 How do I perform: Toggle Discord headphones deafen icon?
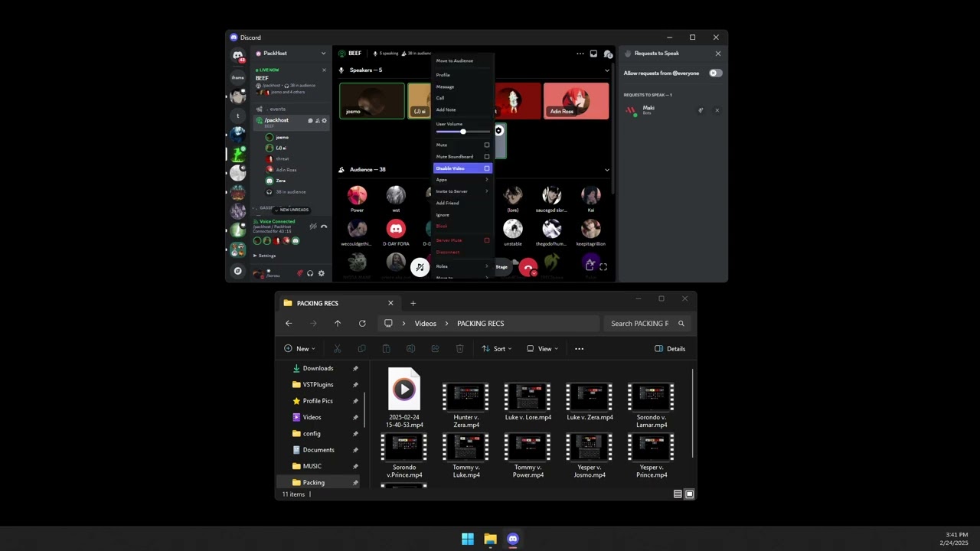310,273
